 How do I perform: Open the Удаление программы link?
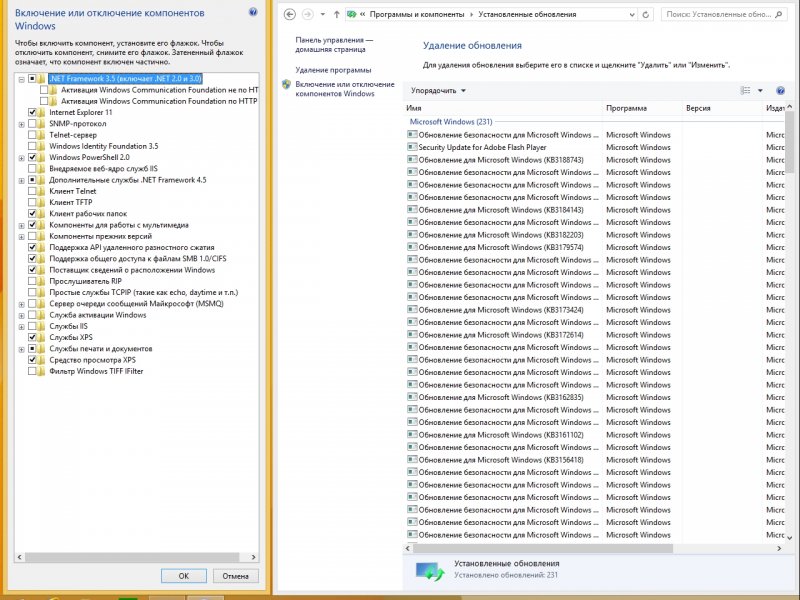click(333, 70)
